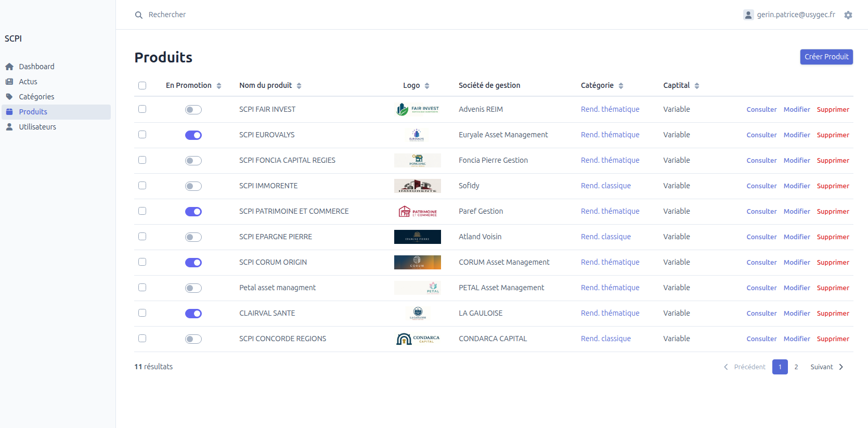Viewport: 868px width, 428px height.
Task: Click the Utilisateurs person icon
Action: coord(9,127)
